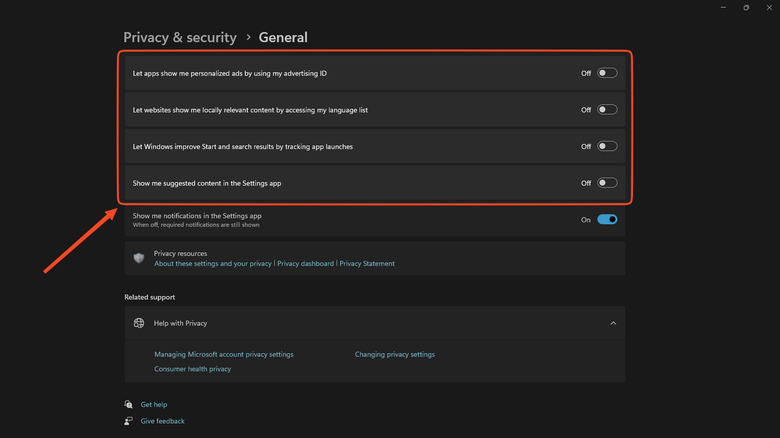Open Managing Microsoft account privacy settings link

(x=224, y=354)
